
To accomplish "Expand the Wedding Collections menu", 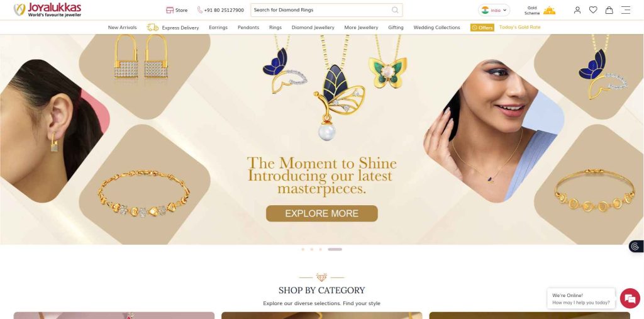I will (x=436, y=28).
